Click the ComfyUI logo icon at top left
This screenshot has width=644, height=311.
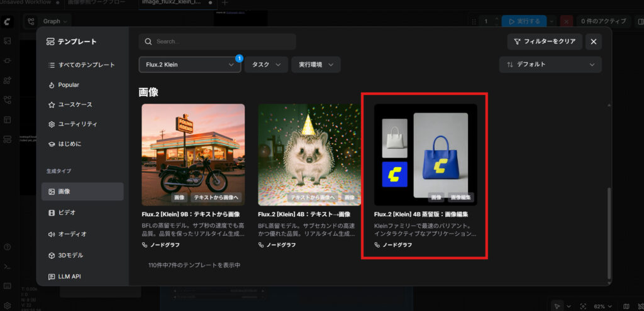(x=7, y=21)
